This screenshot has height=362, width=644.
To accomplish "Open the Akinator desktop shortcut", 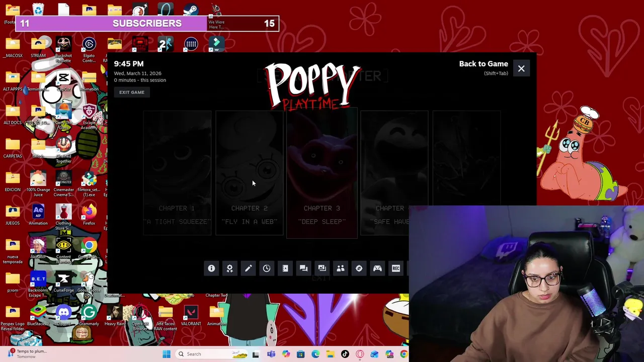I will pyautogui.click(x=38, y=248).
